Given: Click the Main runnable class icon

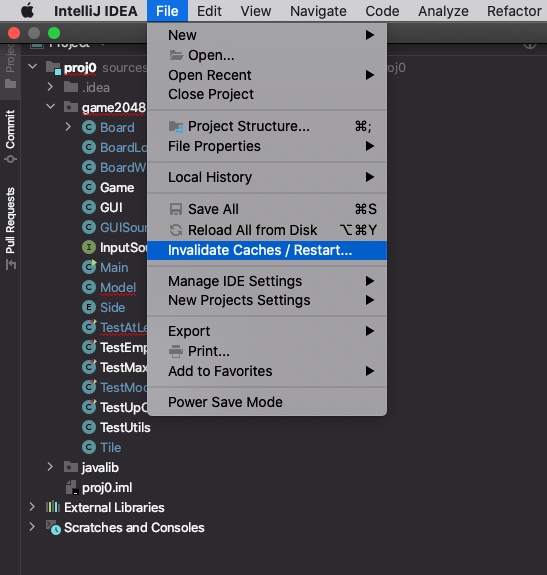Looking at the screenshot, I should (89, 267).
